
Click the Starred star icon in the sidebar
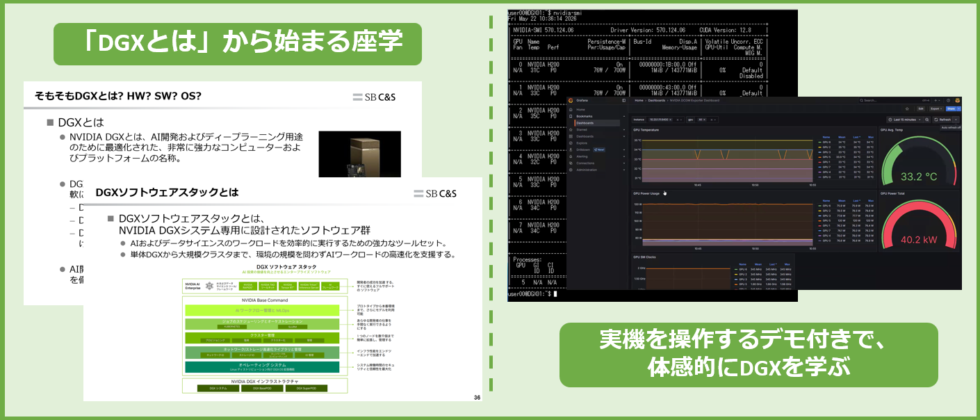coord(571,129)
